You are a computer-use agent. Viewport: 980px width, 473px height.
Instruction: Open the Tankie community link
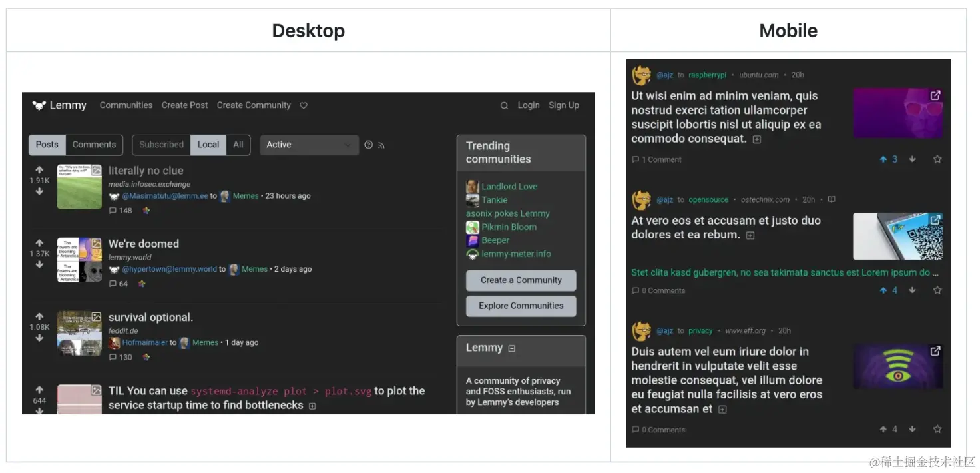click(495, 200)
